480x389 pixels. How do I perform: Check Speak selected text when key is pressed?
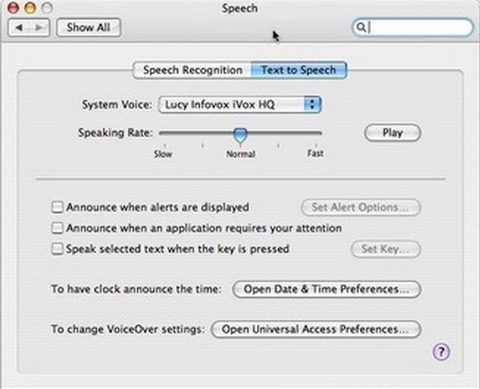[x=57, y=249]
